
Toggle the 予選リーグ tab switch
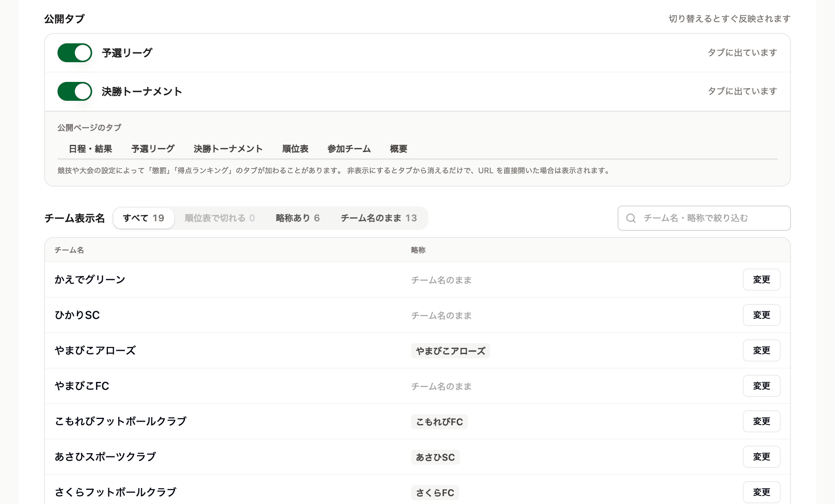[75, 53]
